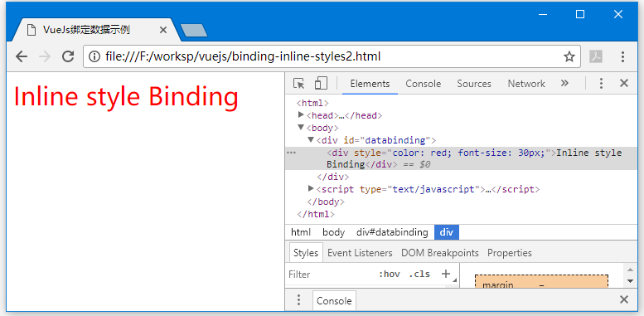Toggle the device toolbar icon
This screenshot has width=644, height=316.
[321, 83]
